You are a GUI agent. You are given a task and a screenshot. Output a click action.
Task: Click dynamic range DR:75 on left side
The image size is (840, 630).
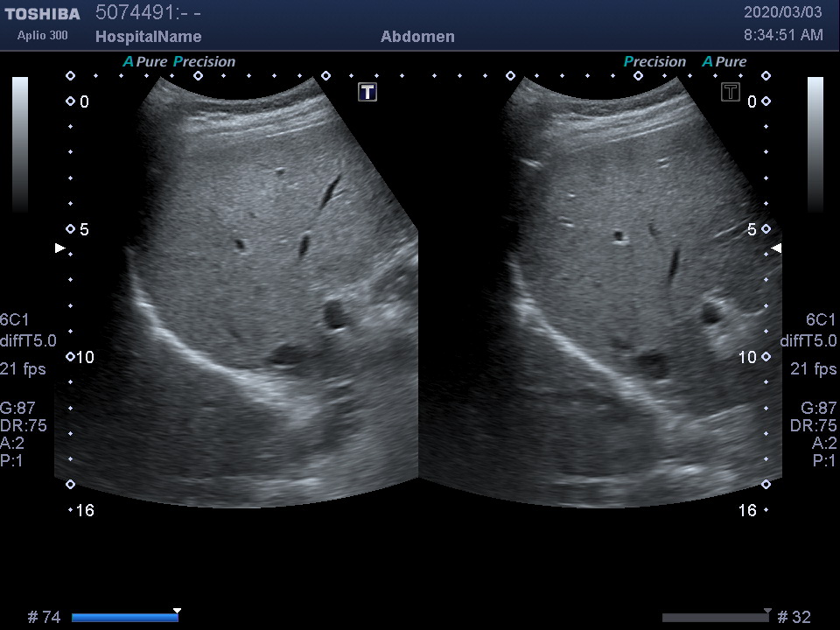click(24, 425)
